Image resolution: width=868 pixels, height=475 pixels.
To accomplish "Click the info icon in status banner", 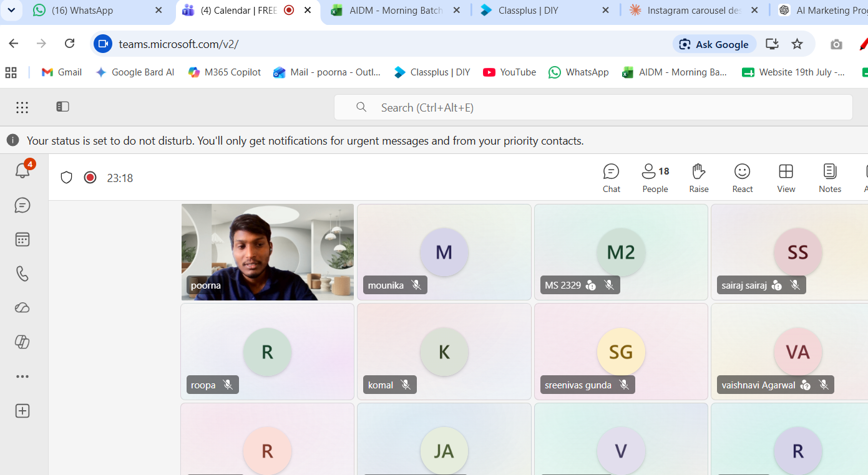I will point(12,140).
